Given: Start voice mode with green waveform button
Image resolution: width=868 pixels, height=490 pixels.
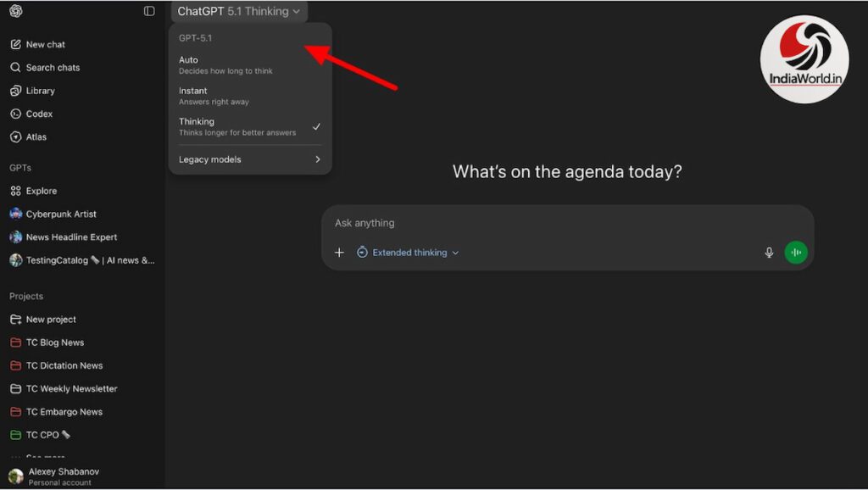Looking at the screenshot, I should point(795,253).
